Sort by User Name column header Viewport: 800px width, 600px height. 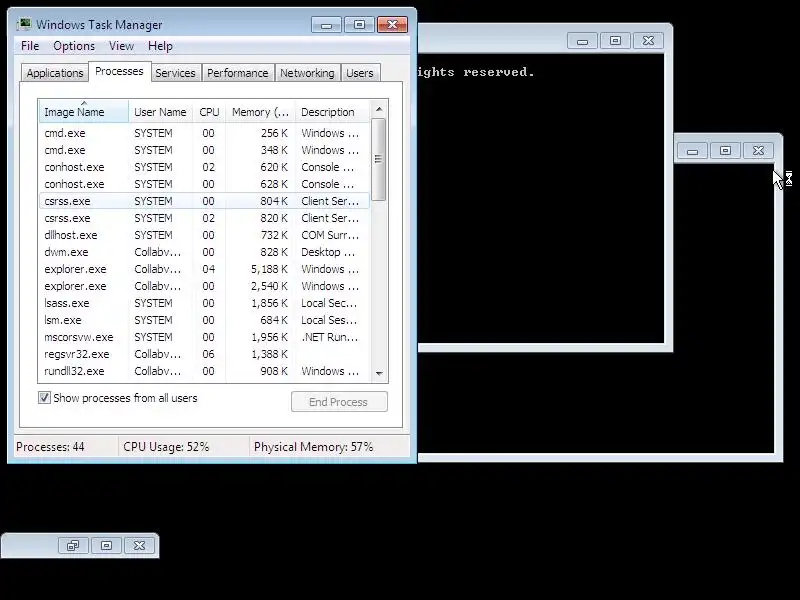tap(160, 112)
